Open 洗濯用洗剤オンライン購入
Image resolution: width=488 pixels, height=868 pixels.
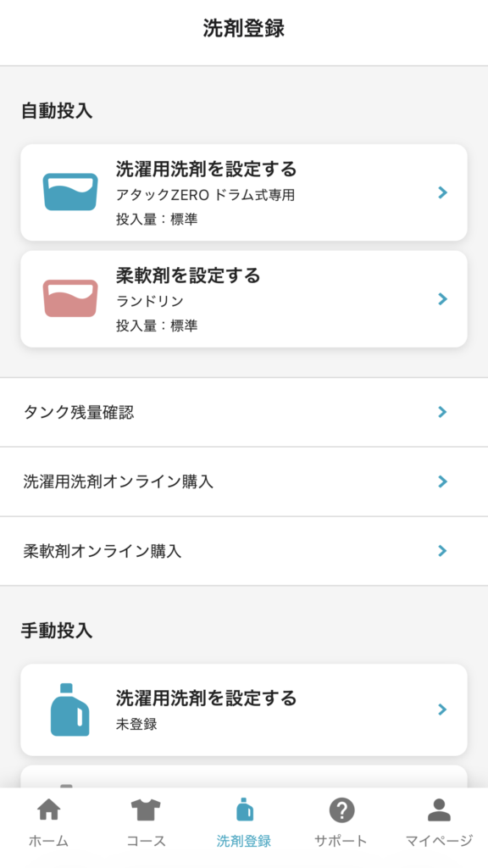[244, 481]
